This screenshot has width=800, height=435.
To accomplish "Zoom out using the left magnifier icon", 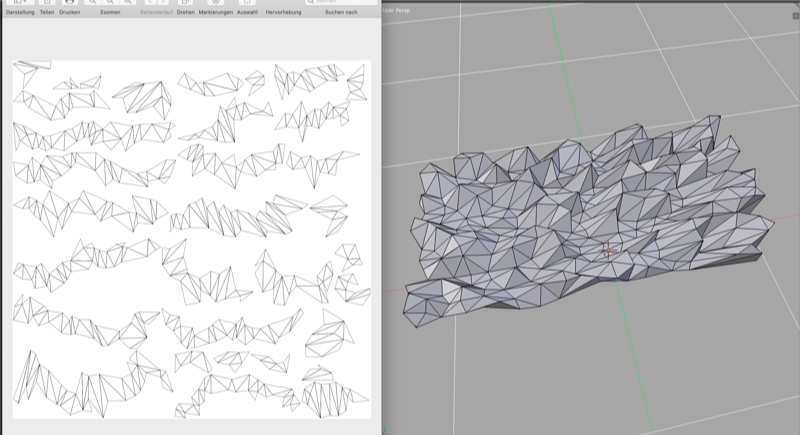I will pos(92,4).
